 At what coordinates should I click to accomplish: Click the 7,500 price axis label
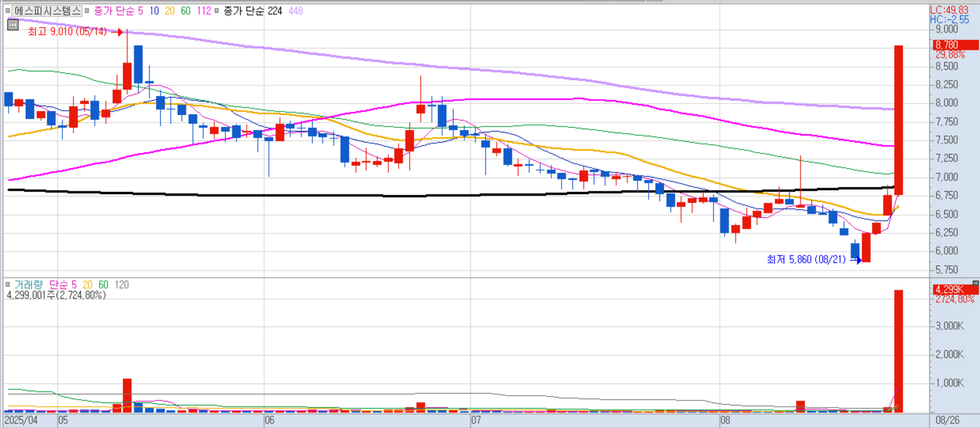pos(947,140)
